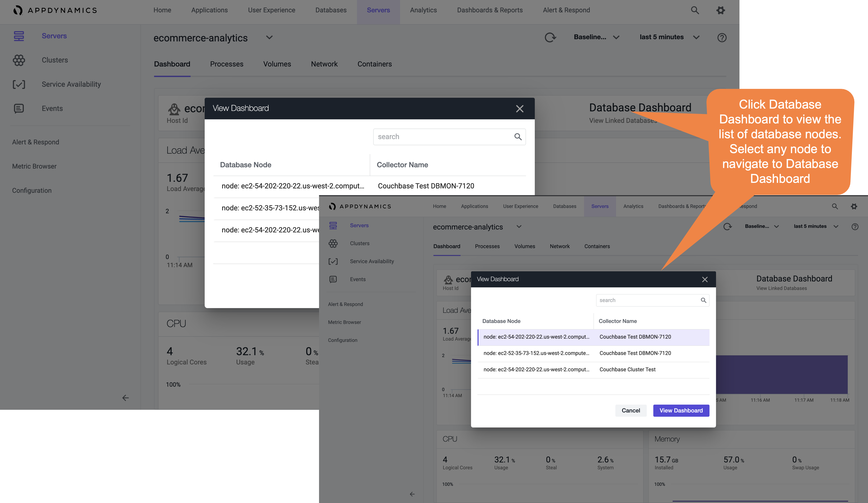The image size is (868, 503).
Task: Select Service Availability label in back sidebar
Action: [71, 85]
